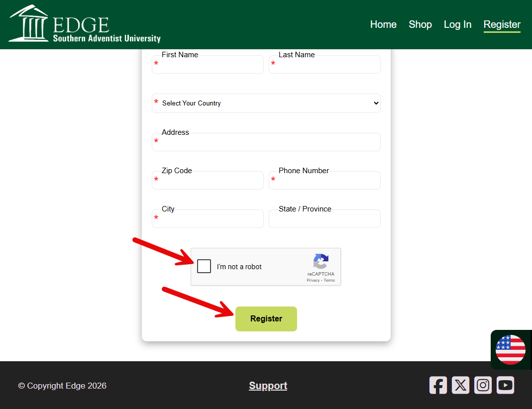The image size is (532, 409).
Task: Open the reCAPTCHA Privacy link
Action: click(313, 281)
